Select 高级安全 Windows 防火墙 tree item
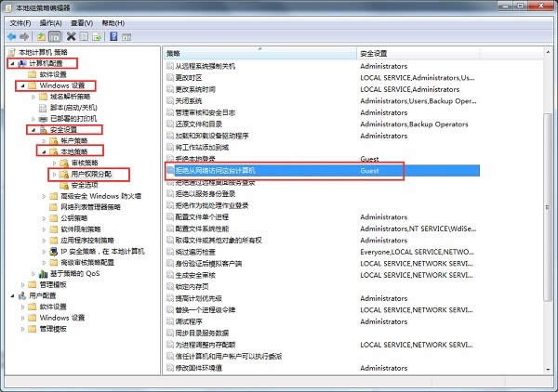558x392 pixels. [101, 196]
